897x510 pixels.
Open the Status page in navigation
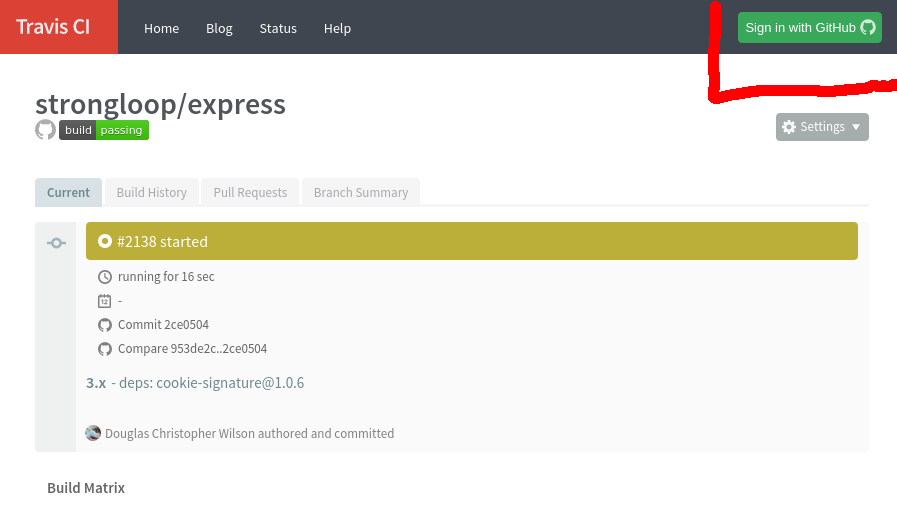278,28
